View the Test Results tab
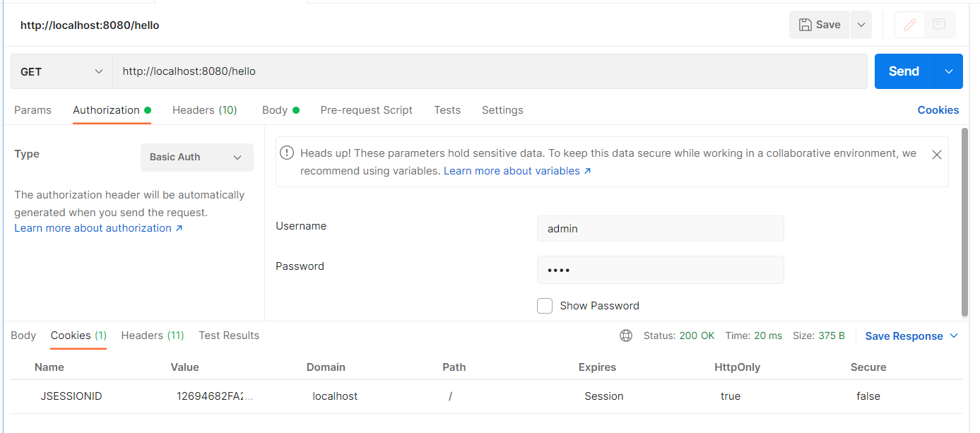This screenshot has height=433, width=980. [x=229, y=336]
